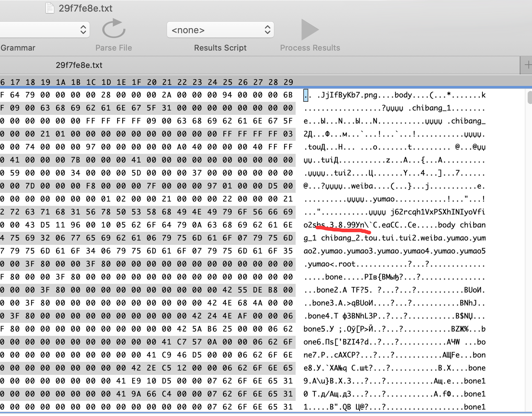Screen dimensions: 532x416
Task: Click hex byte F8 in eighth row
Action: pyautogui.click(x=91, y=186)
